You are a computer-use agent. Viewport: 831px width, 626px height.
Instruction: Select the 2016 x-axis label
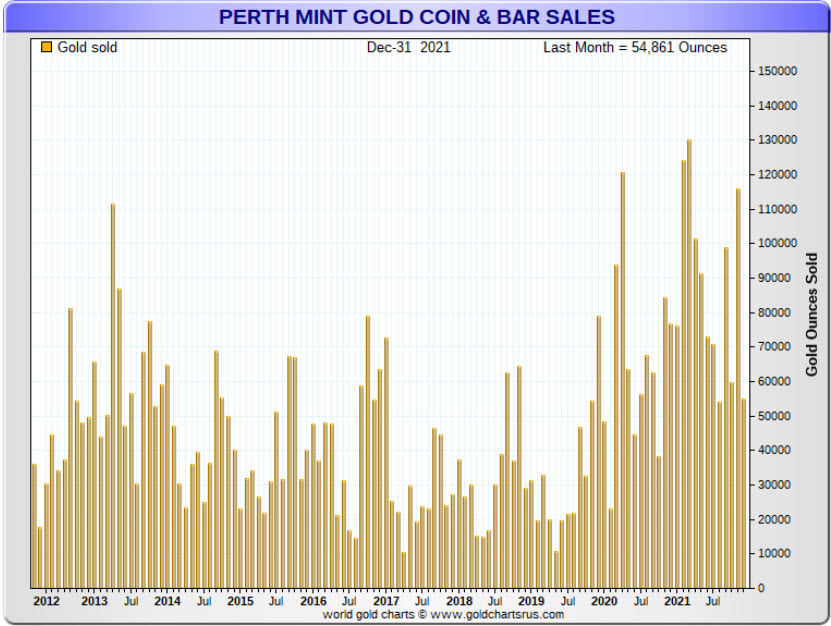point(313,601)
